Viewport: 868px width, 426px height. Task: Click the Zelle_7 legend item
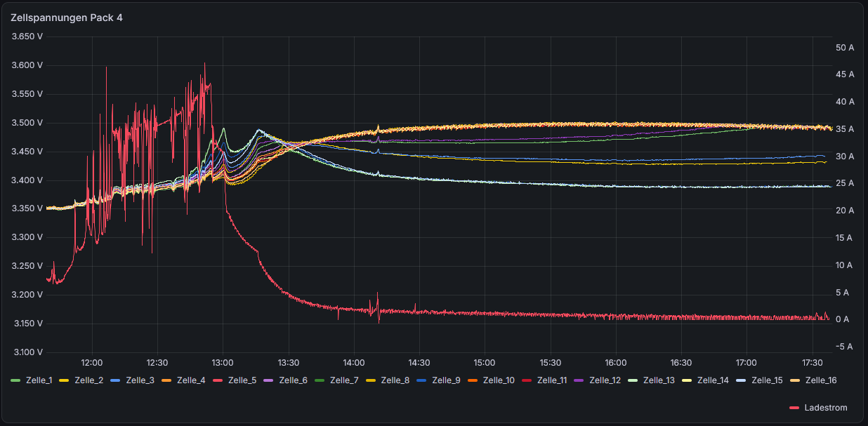(344, 380)
